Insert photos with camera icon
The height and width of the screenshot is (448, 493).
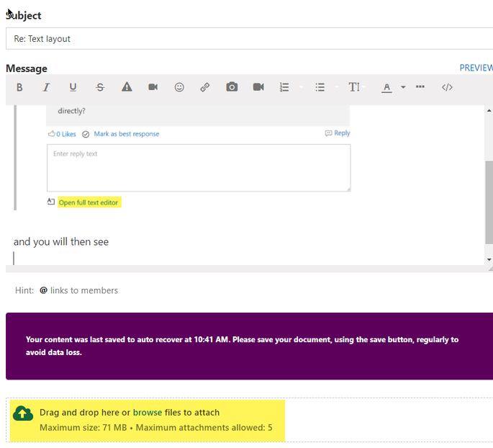tap(232, 87)
